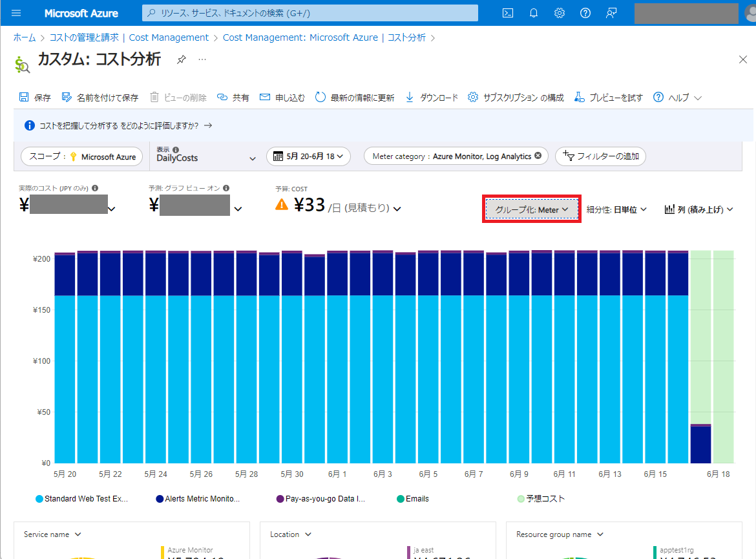This screenshot has height=559, width=756.
Task: Open the Azure portal hamburger menu
Action: (x=16, y=13)
